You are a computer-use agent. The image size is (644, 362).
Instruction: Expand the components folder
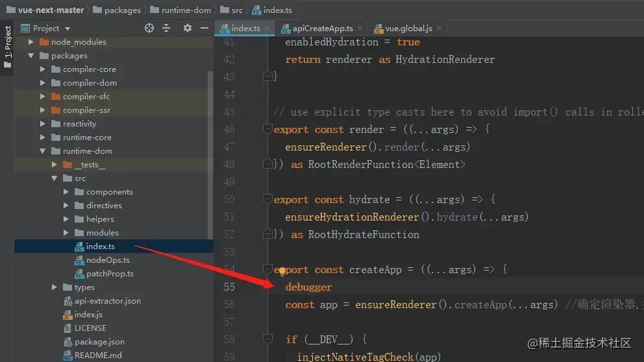click(66, 191)
